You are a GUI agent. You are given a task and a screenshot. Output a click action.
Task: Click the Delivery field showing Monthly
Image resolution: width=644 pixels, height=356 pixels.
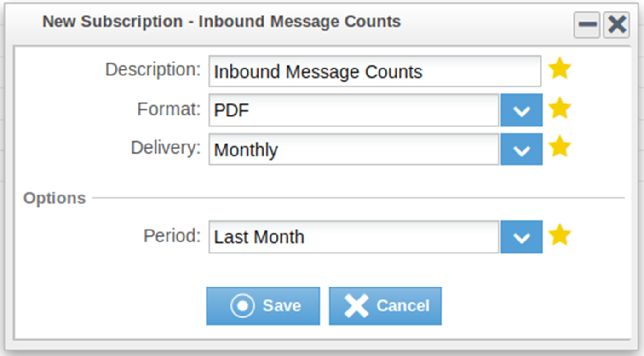click(353, 149)
